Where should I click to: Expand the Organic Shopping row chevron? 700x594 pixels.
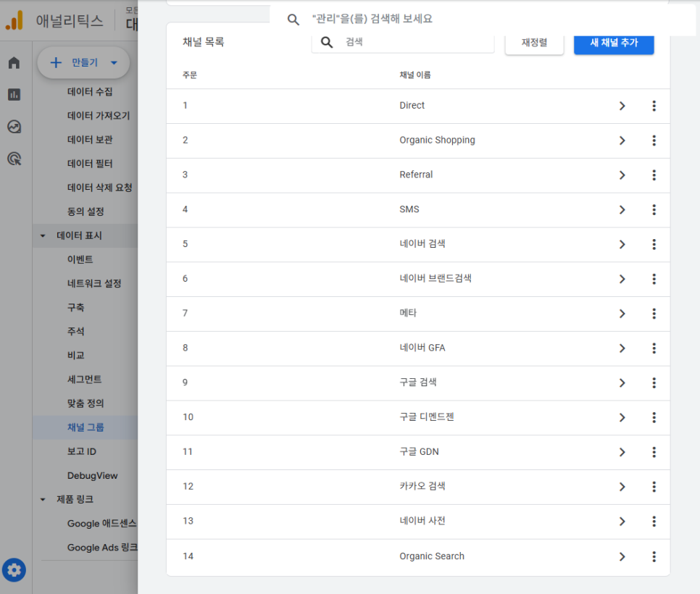pyautogui.click(x=622, y=141)
